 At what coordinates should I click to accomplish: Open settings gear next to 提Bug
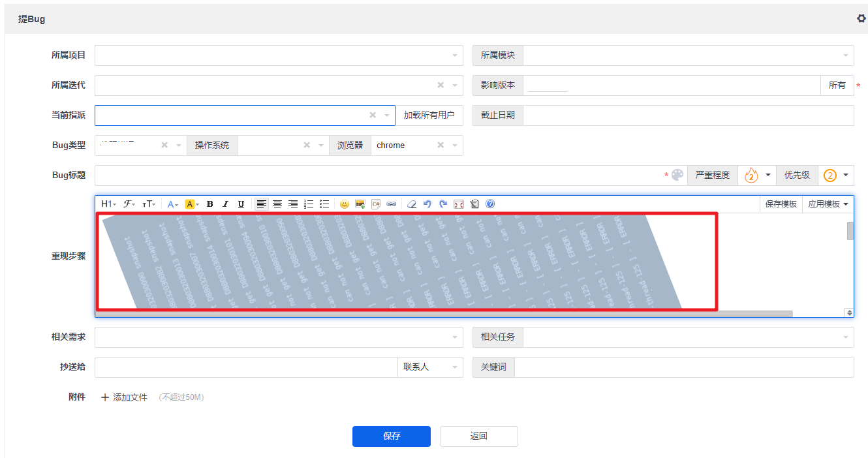coord(861,19)
